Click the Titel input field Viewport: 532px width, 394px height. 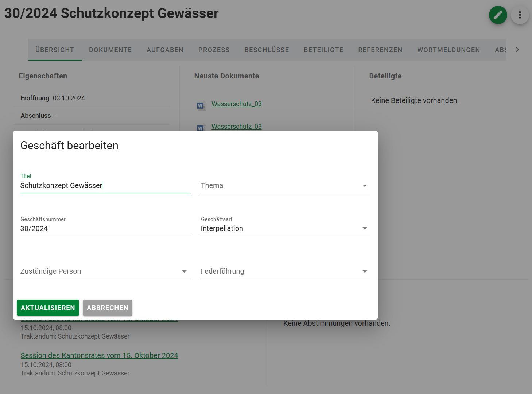[x=105, y=185]
